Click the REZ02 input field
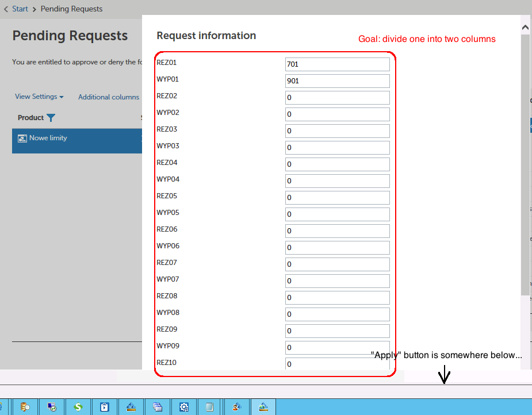Screen dimensions: 532x415 pos(337,97)
